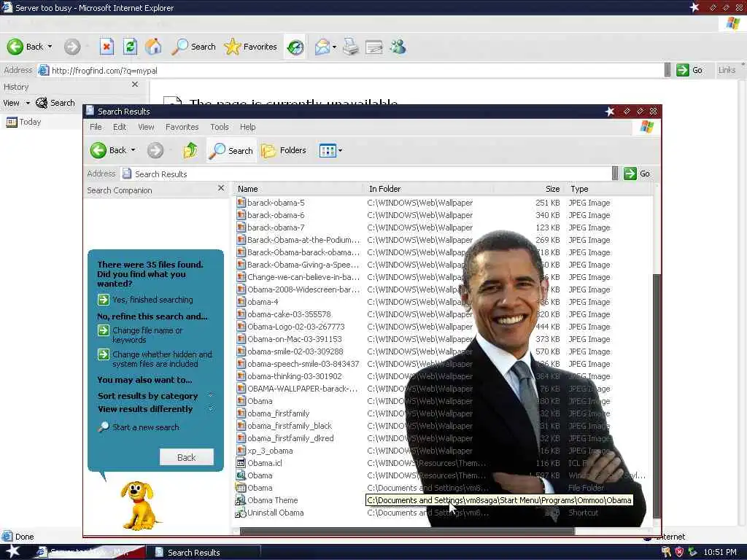This screenshot has width=747, height=560.
Task: Click the Edit icon in Internet Explorer toolbar
Action: tap(374, 47)
